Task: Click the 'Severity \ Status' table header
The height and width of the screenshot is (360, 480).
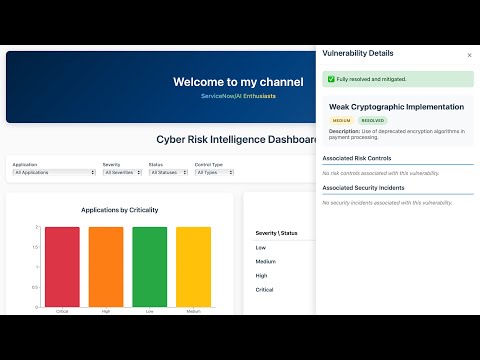Action: pos(276,233)
